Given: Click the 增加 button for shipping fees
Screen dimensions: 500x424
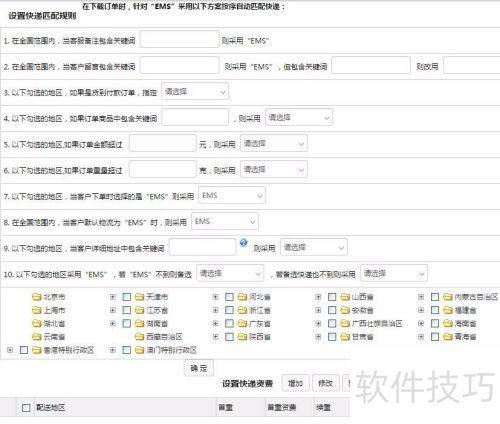Looking at the screenshot, I should point(295,383).
